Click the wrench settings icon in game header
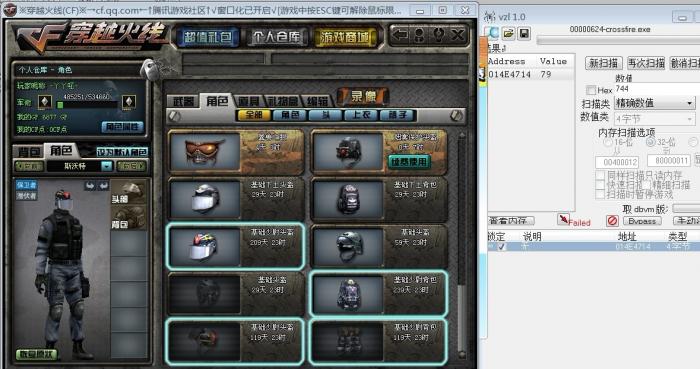700x369 pixels. (438, 35)
